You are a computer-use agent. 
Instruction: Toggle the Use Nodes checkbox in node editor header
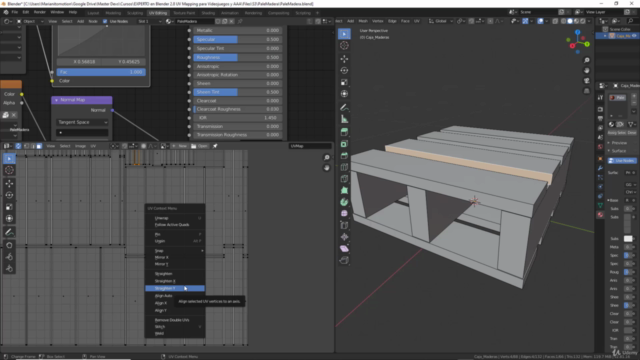[x=105, y=21]
